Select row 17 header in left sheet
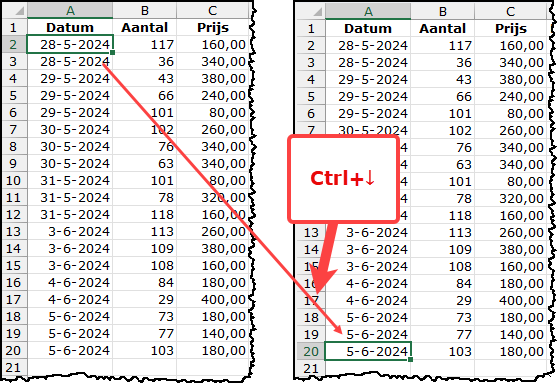Screen dimensions: 557x383 point(15,299)
